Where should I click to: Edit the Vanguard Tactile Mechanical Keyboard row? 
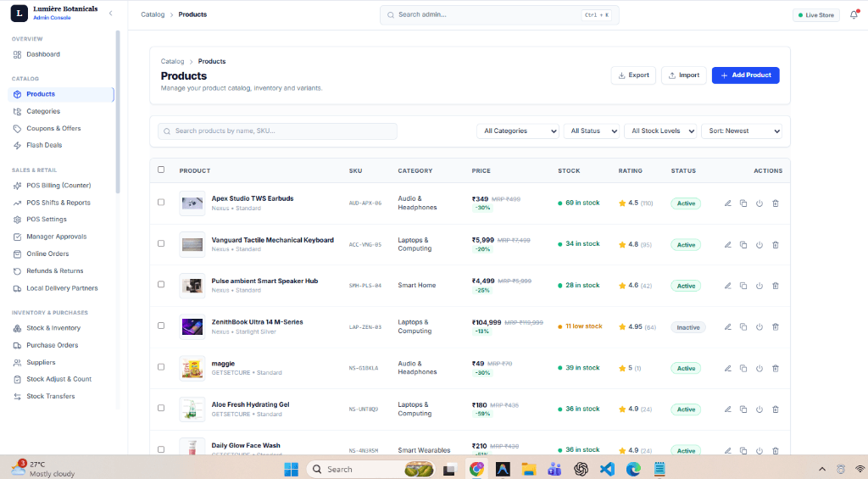point(728,245)
